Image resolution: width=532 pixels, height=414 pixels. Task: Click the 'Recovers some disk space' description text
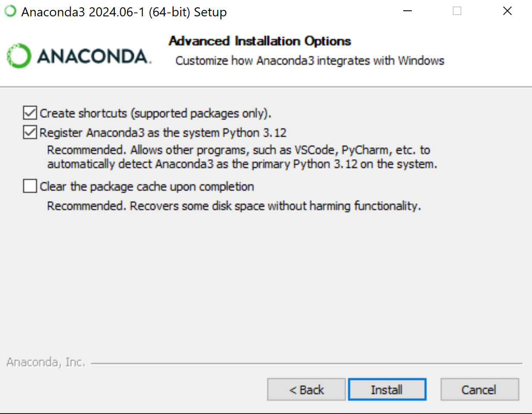pyautogui.click(x=234, y=206)
